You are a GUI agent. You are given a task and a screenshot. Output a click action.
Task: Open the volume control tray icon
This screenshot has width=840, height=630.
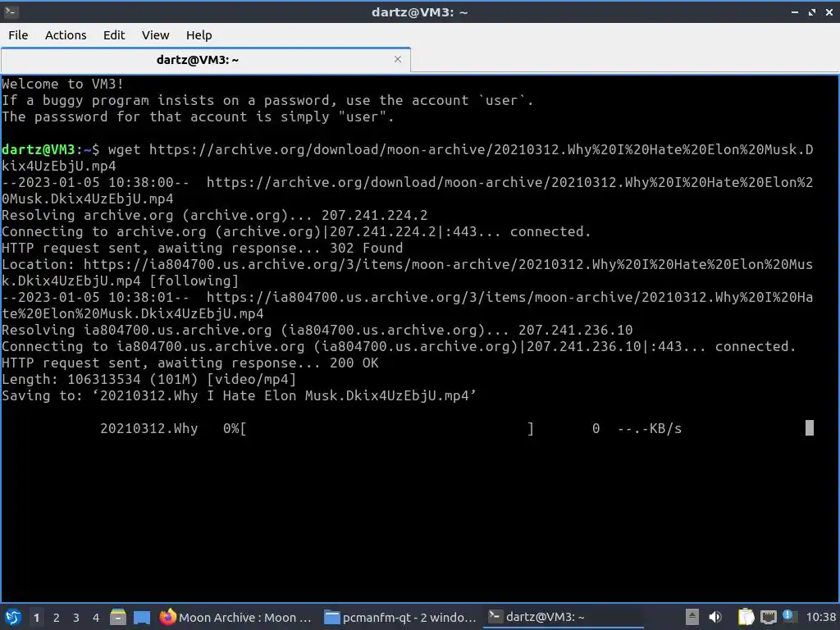click(715, 617)
